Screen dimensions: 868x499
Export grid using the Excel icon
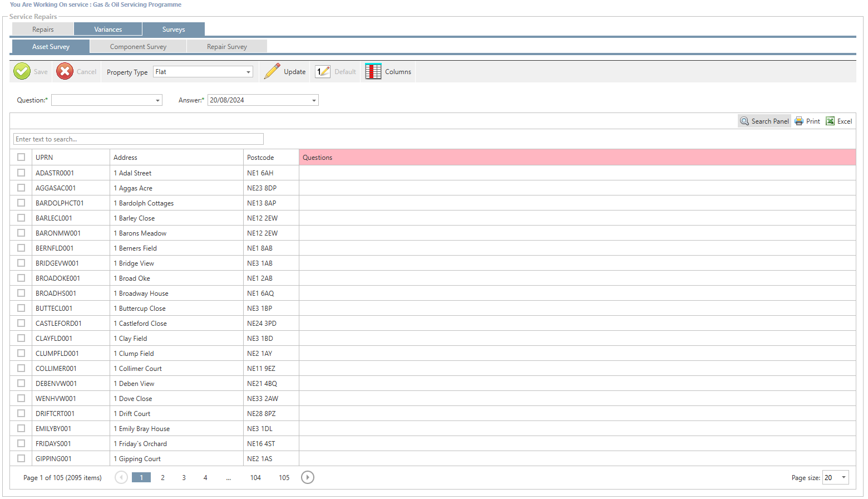pyautogui.click(x=830, y=121)
